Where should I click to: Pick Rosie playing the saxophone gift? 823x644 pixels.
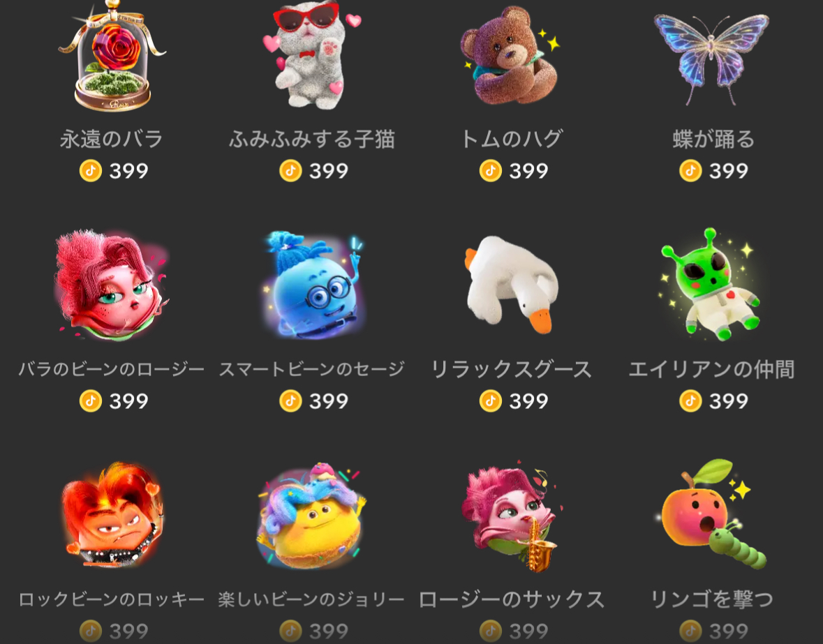tap(510, 516)
